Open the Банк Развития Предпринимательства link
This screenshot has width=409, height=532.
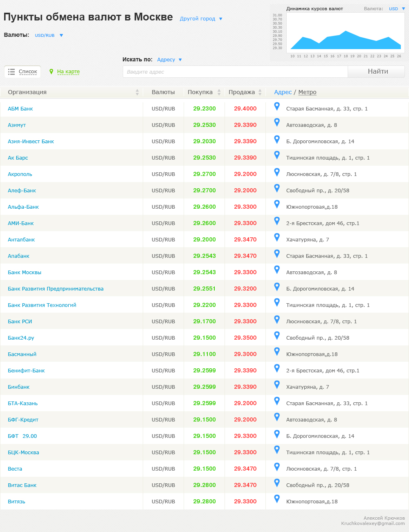pos(56,289)
